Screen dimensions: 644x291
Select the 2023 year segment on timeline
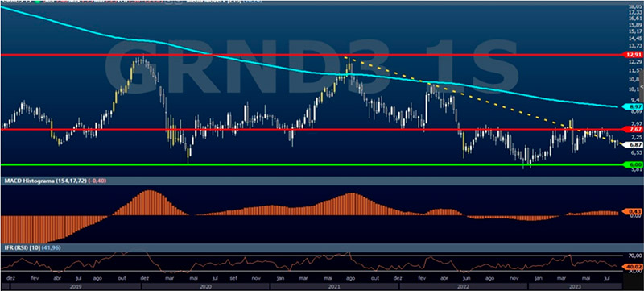click(575, 285)
